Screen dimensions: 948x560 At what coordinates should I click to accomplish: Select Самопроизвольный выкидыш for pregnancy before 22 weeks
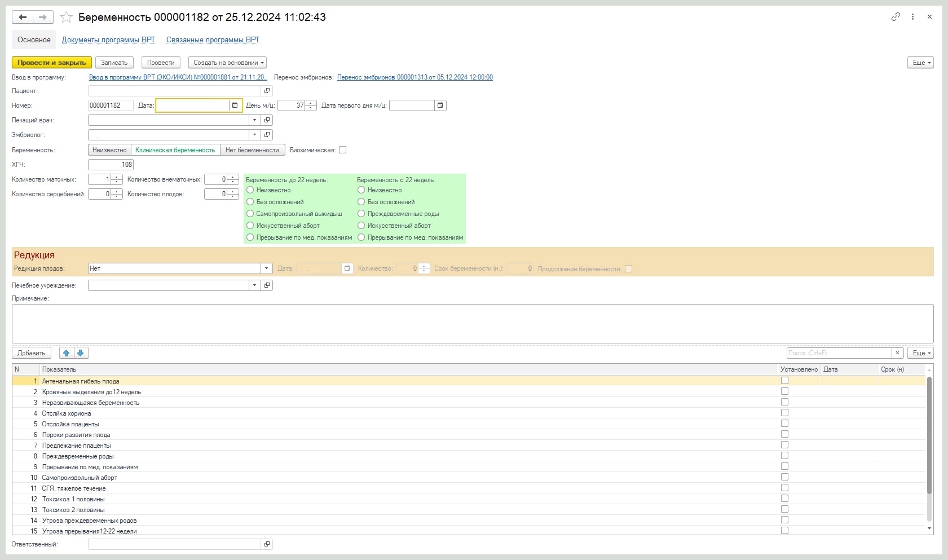click(250, 214)
